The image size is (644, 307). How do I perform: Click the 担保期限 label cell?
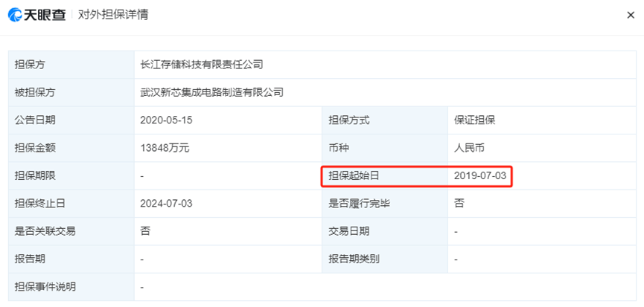coord(71,176)
